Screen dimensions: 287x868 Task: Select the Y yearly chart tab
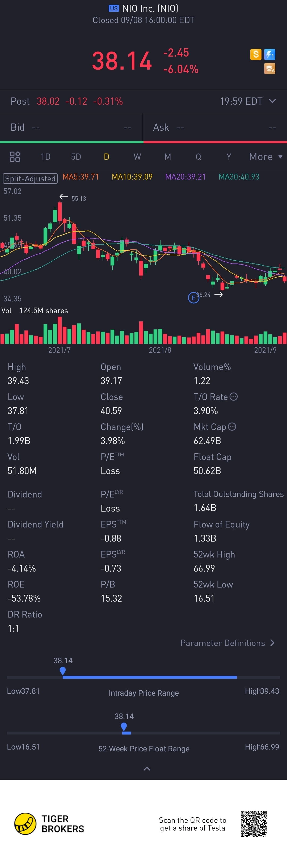pyautogui.click(x=229, y=157)
